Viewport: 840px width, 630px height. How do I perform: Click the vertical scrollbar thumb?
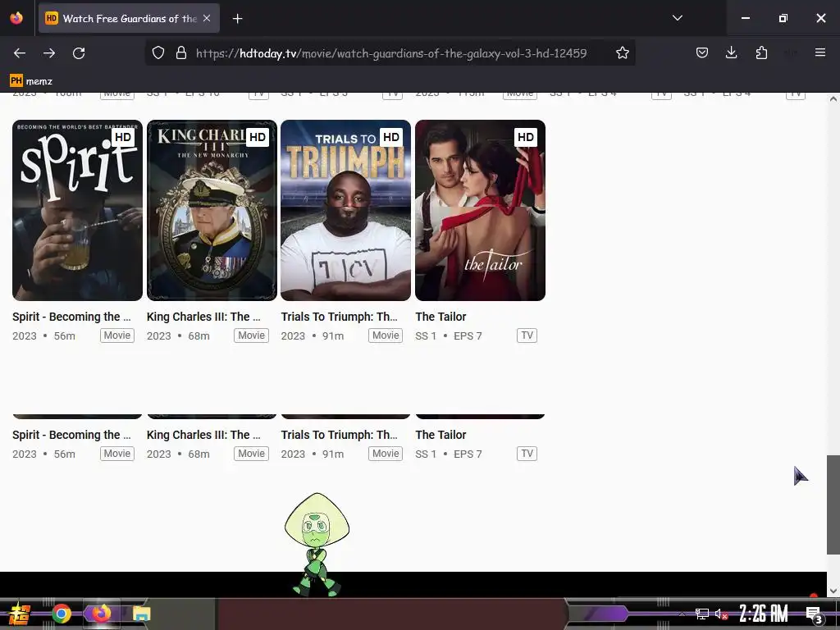tap(833, 504)
